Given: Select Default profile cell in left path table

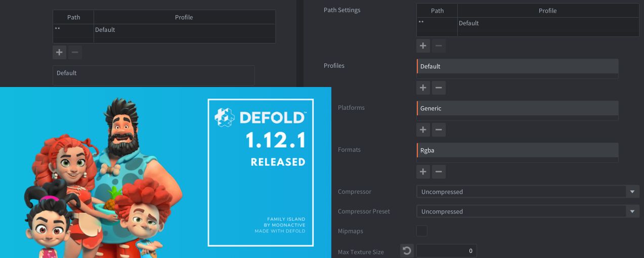Looking at the screenshot, I should 184,30.
